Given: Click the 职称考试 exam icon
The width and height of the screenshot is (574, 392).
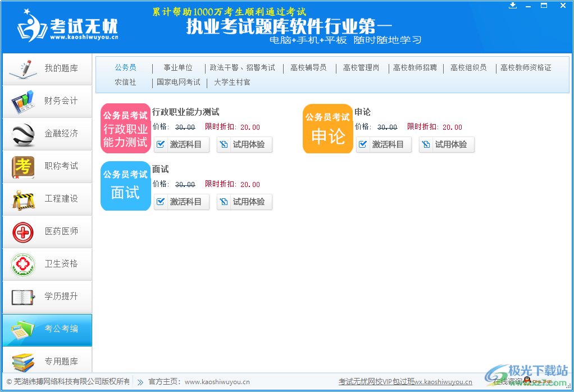Looking at the screenshot, I should click(x=22, y=166).
